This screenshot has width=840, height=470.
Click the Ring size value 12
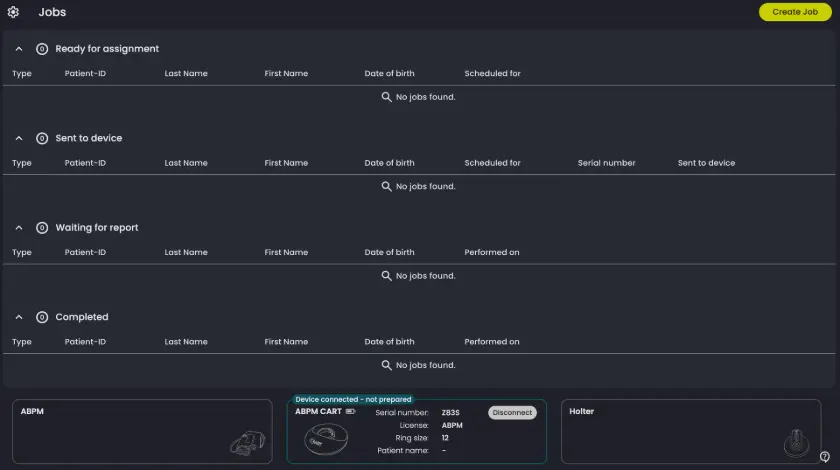[445, 438]
